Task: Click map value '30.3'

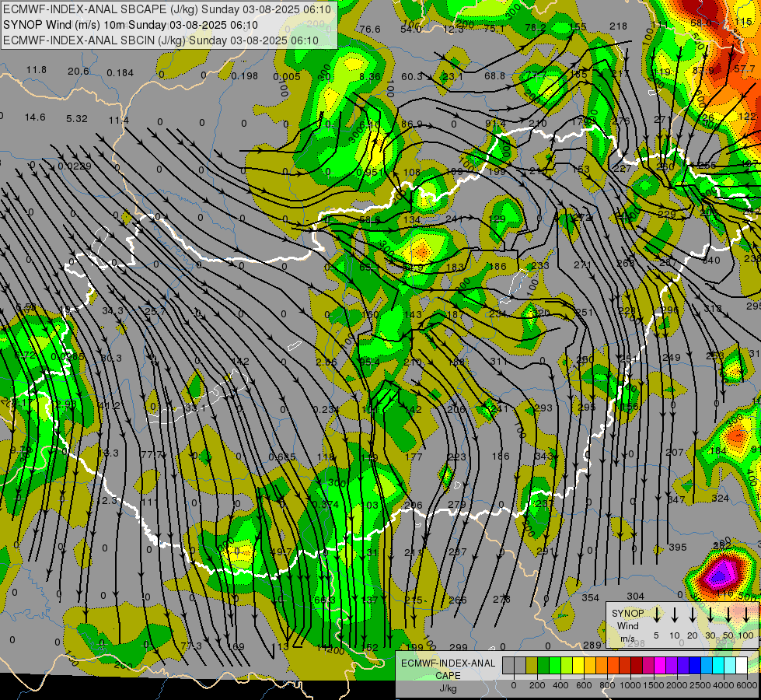Action: [x=111, y=359]
